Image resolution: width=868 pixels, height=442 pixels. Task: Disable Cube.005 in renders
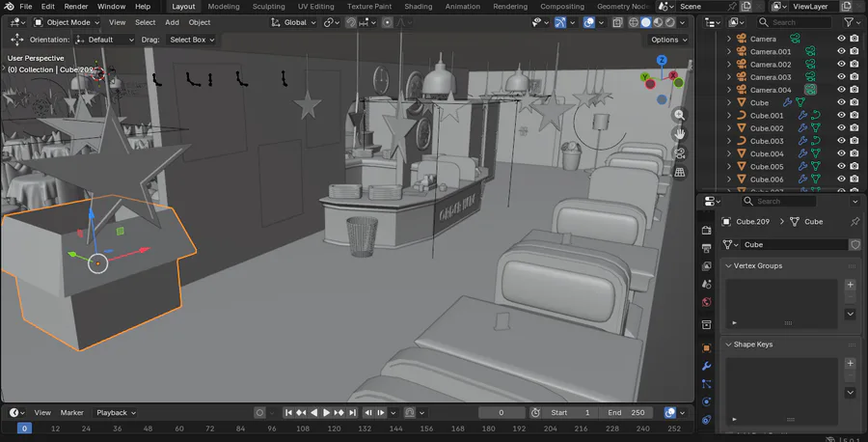point(854,166)
